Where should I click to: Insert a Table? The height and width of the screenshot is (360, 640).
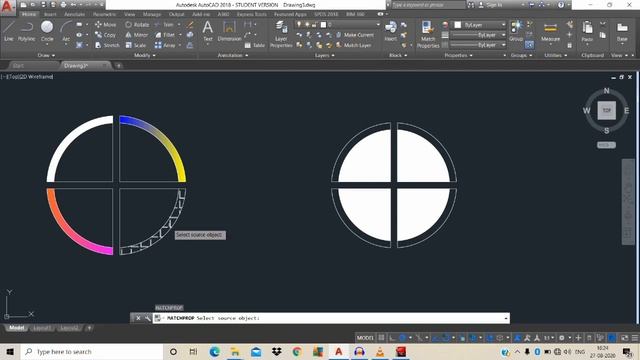click(x=255, y=45)
